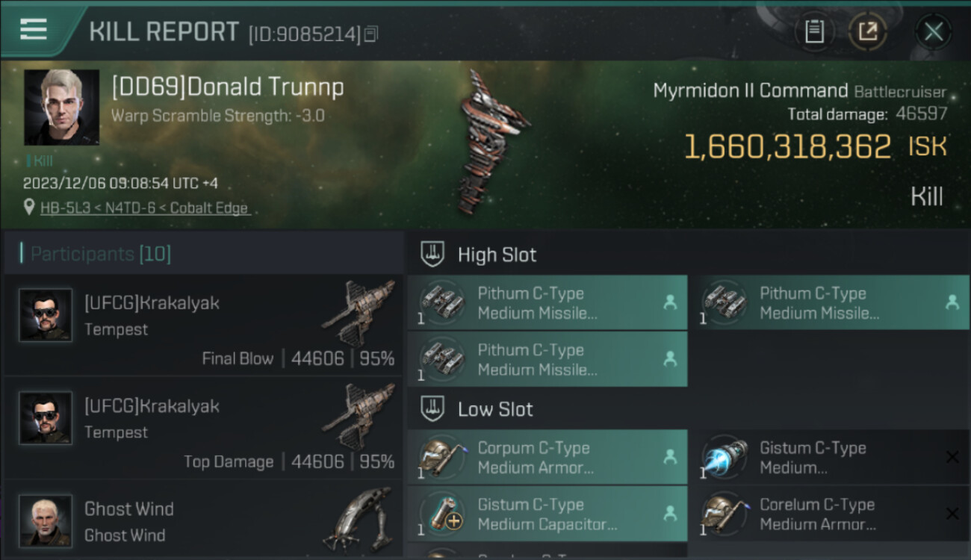Open the hamburger menu icon

(33, 29)
